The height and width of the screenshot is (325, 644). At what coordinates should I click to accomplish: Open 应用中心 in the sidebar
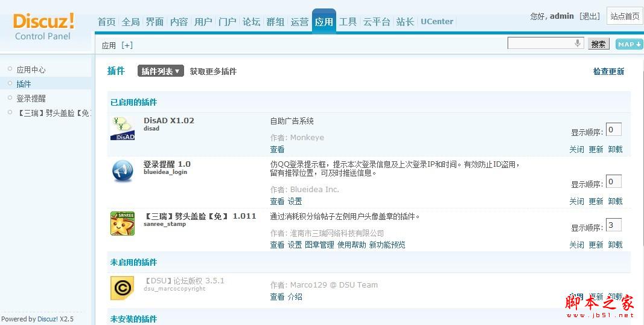click(x=31, y=70)
